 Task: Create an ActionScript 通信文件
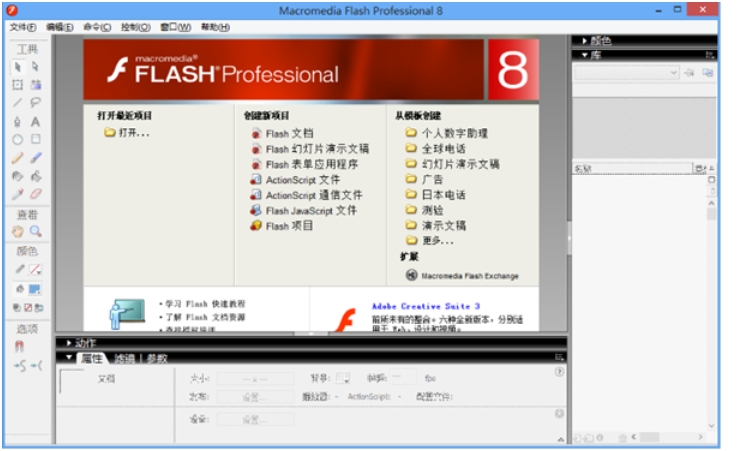pos(306,195)
